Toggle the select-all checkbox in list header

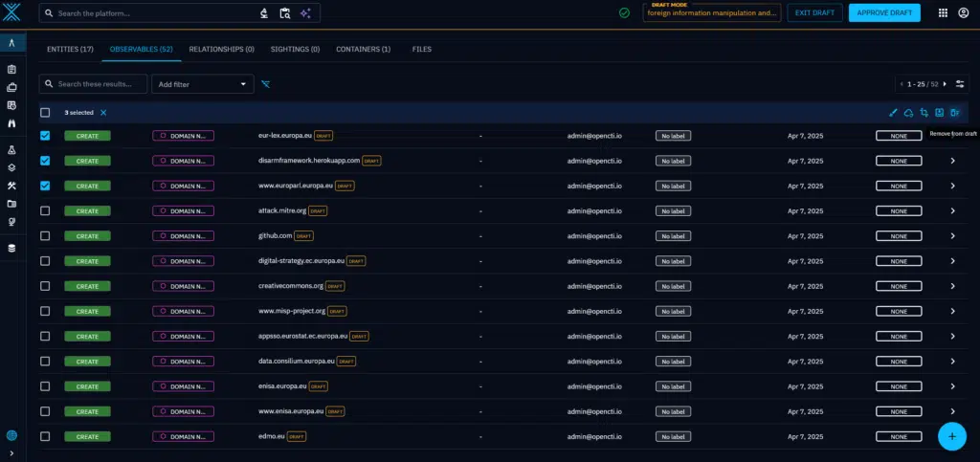(x=45, y=113)
